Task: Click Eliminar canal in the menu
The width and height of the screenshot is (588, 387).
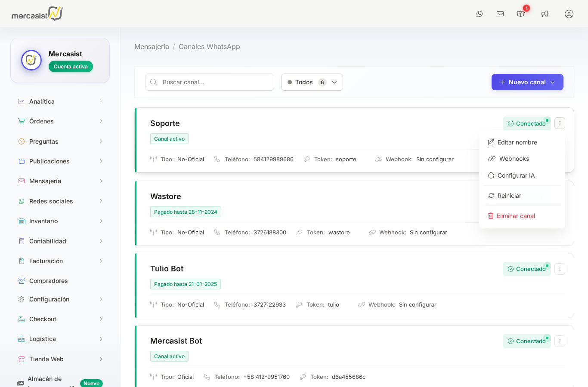Action: (x=516, y=216)
